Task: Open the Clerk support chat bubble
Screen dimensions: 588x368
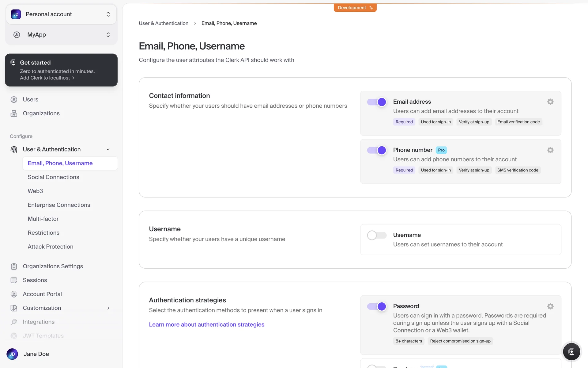Action: [x=571, y=352]
